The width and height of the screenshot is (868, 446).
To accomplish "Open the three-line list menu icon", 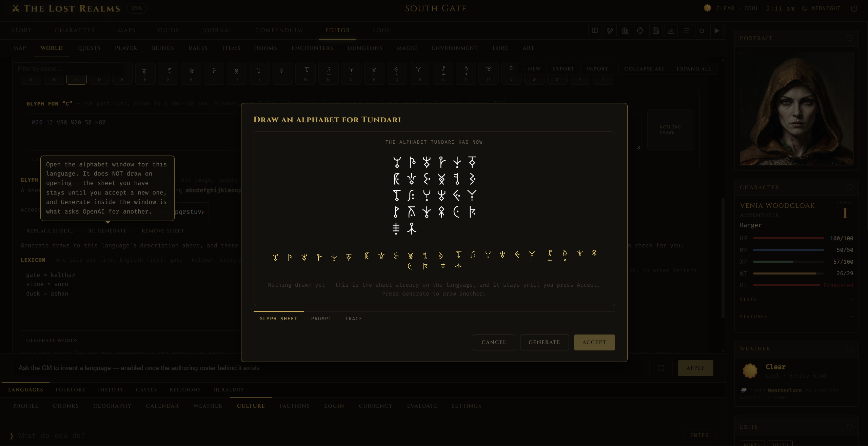I will click(x=686, y=31).
